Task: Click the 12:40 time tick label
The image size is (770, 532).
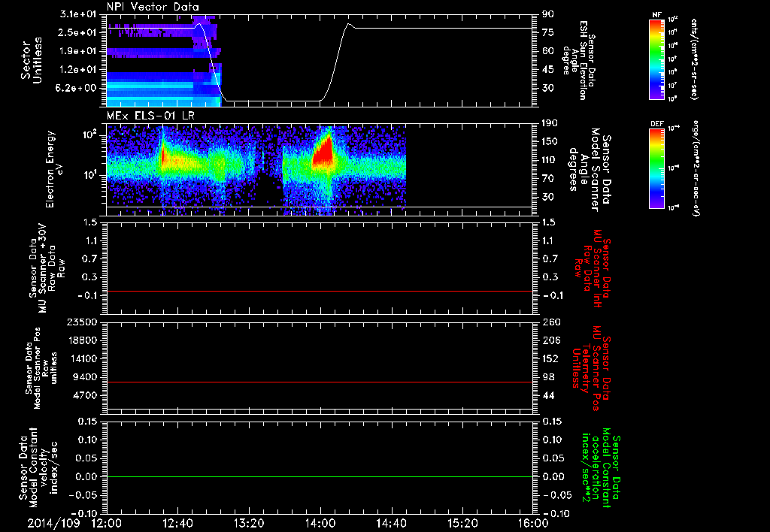Action: tap(177, 523)
